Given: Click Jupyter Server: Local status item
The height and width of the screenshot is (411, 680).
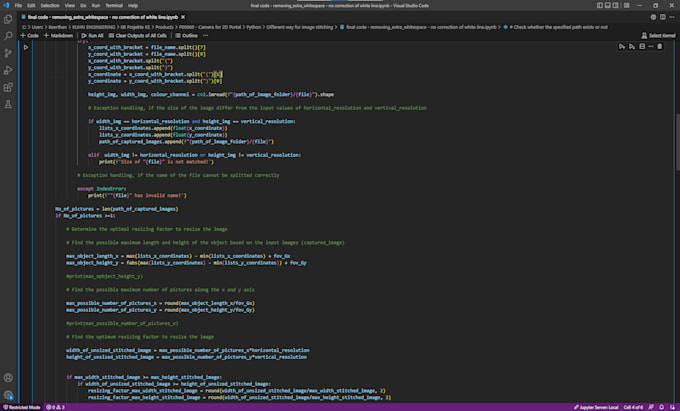Looking at the screenshot, I should [596, 407].
